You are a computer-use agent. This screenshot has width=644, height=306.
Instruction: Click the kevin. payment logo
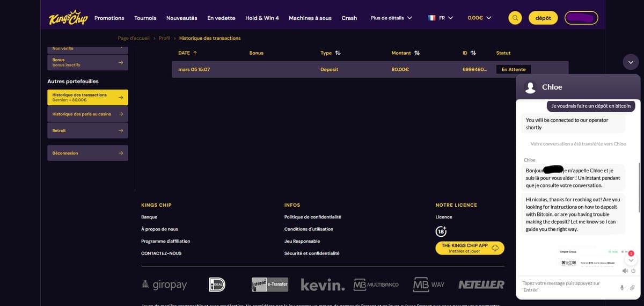click(x=323, y=285)
